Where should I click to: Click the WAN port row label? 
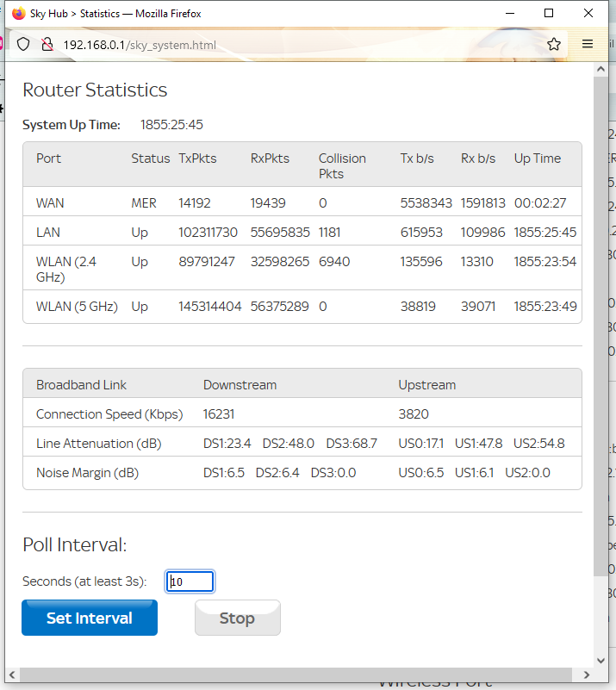pyautogui.click(x=50, y=203)
